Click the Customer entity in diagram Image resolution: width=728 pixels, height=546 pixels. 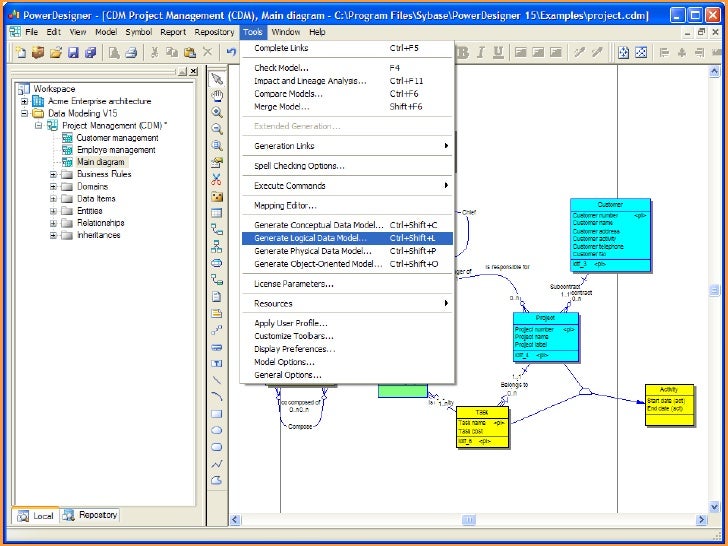pyautogui.click(x=610, y=235)
